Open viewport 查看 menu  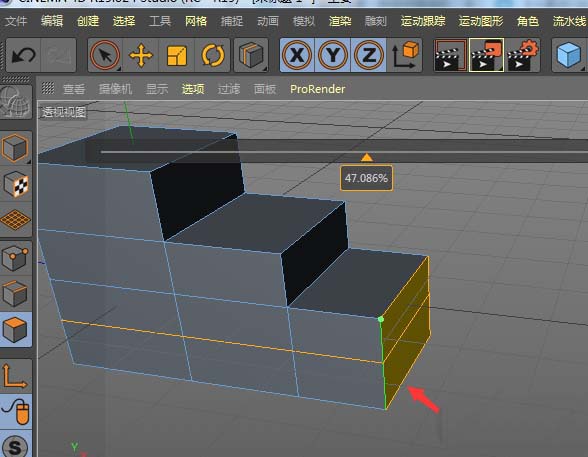pos(74,89)
